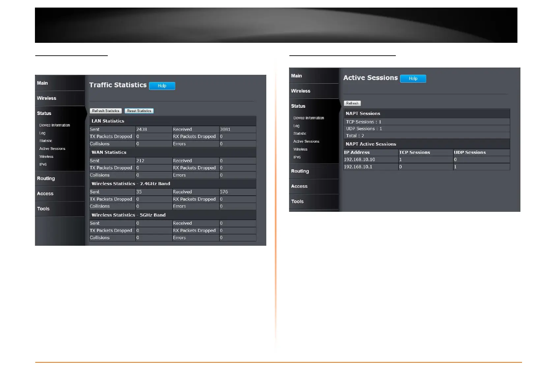Viewport: 555px width, 392px height.
Task: Select IP address 192.168.10.10 row
Action: [x=427, y=159]
